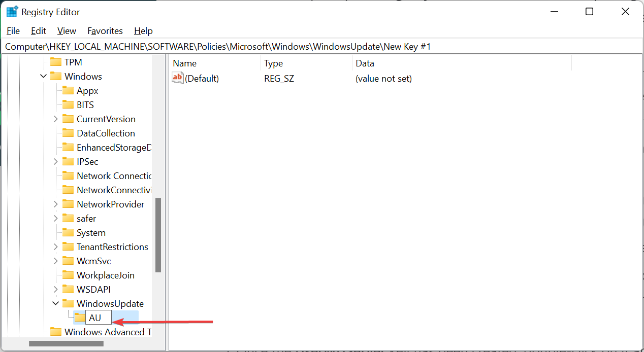The image size is (644, 352).
Task: Click the safer folder icon
Action: (x=68, y=219)
